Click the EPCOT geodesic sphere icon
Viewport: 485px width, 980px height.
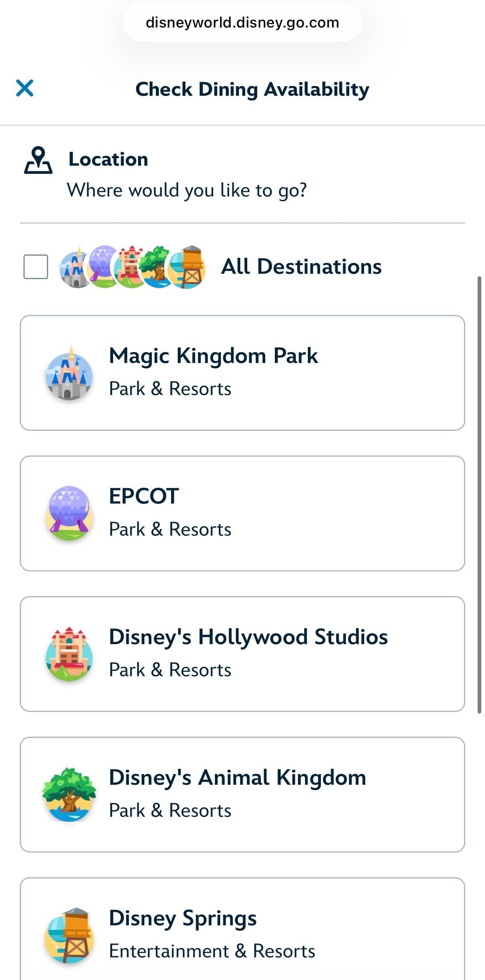tap(69, 513)
